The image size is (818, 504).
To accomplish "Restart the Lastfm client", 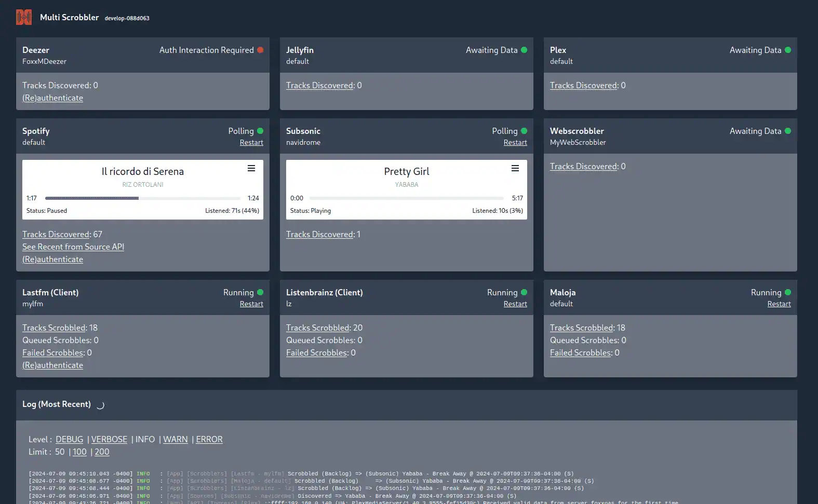I will pos(251,304).
